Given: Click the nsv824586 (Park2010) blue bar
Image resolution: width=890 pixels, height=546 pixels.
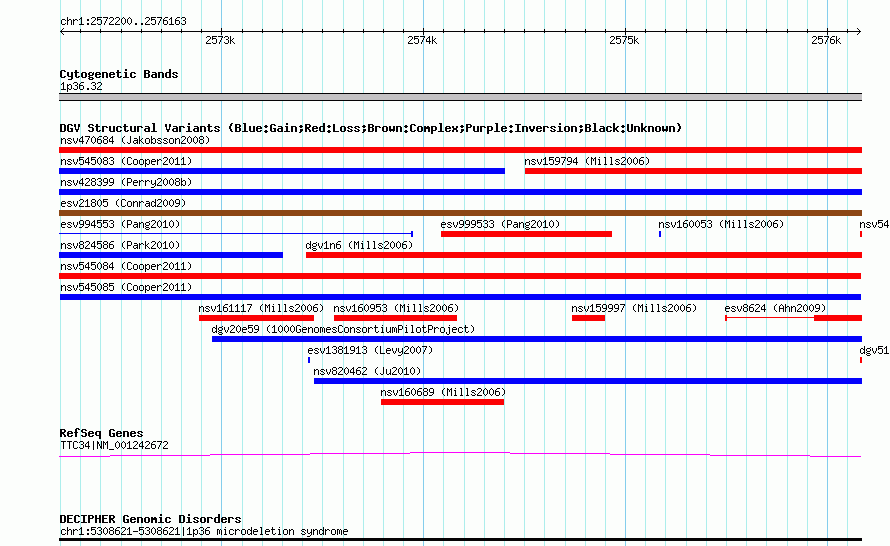Looking at the screenshot, I should (171, 255).
